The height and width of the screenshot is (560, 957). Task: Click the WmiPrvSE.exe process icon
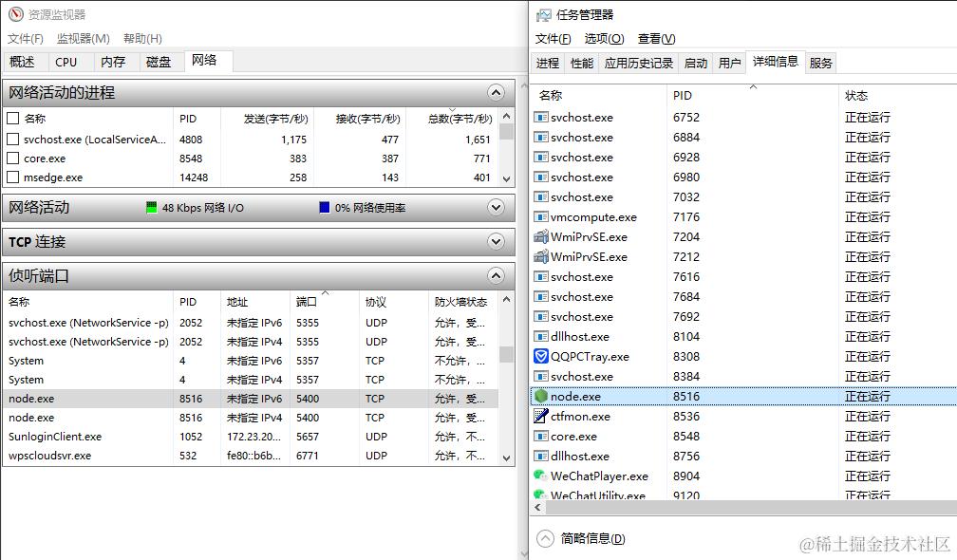click(543, 236)
